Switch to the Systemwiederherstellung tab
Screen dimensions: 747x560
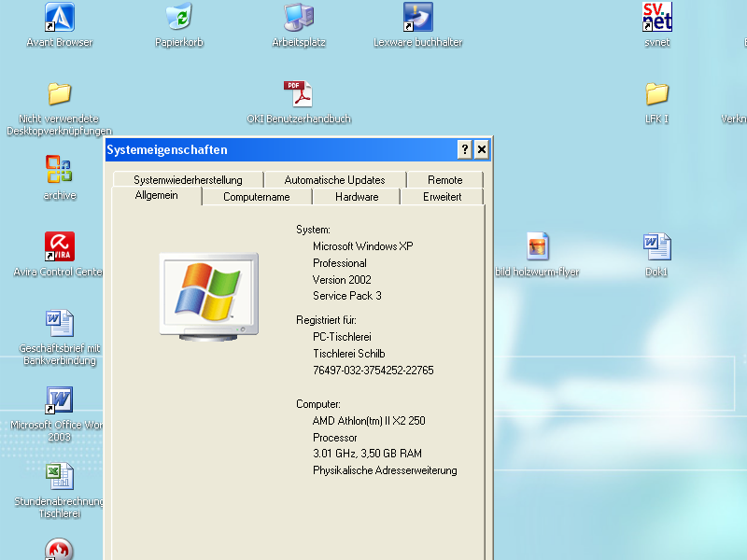pyautogui.click(x=189, y=180)
